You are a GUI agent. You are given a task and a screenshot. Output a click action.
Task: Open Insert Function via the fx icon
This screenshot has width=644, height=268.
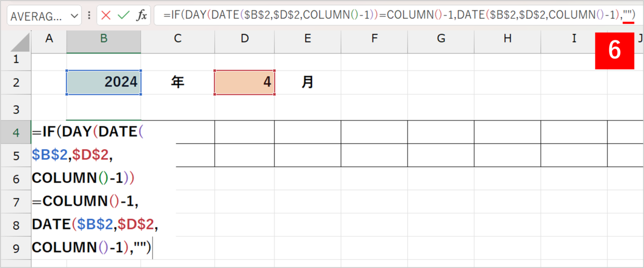click(x=141, y=16)
